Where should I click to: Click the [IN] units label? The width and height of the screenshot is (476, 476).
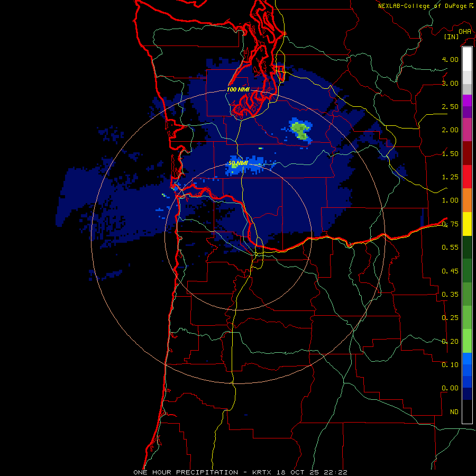pos(451,36)
